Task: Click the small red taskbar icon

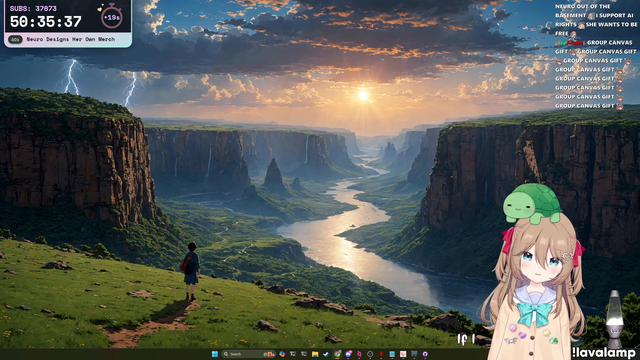Action: (x=381, y=354)
